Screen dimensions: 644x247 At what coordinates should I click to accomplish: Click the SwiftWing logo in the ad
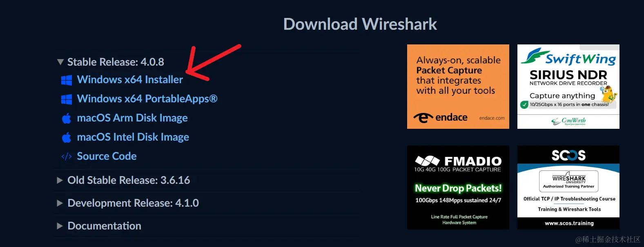pyautogui.click(x=568, y=57)
